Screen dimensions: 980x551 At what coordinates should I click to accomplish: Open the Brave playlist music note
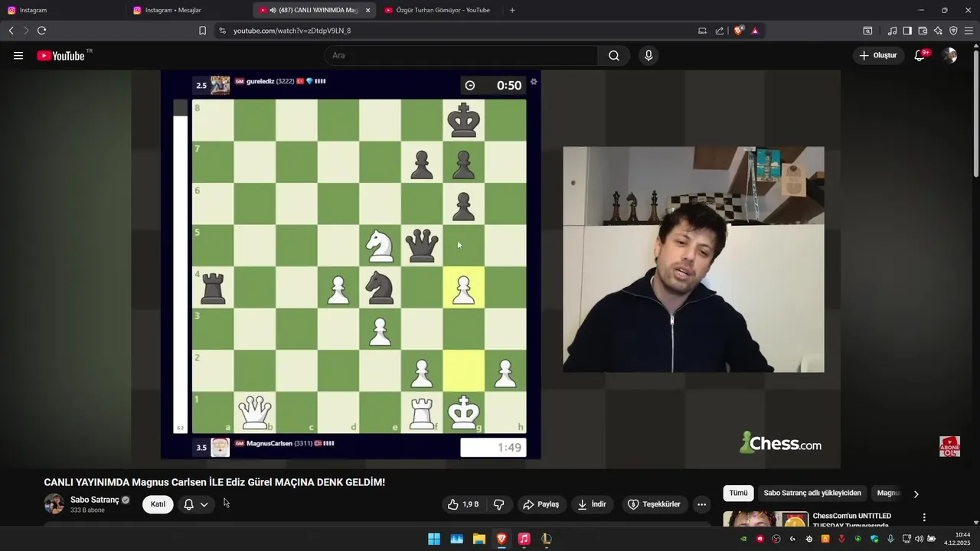tap(892, 31)
